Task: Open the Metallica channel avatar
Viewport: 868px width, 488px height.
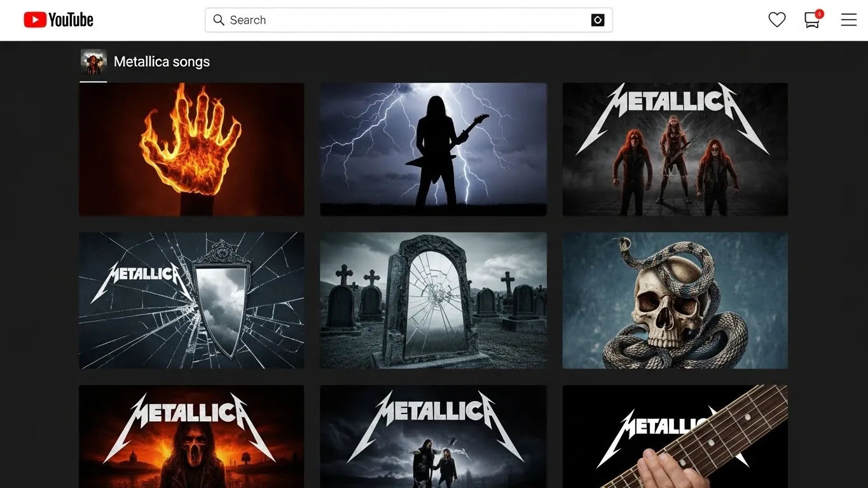Action: pyautogui.click(x=93, y=61)
